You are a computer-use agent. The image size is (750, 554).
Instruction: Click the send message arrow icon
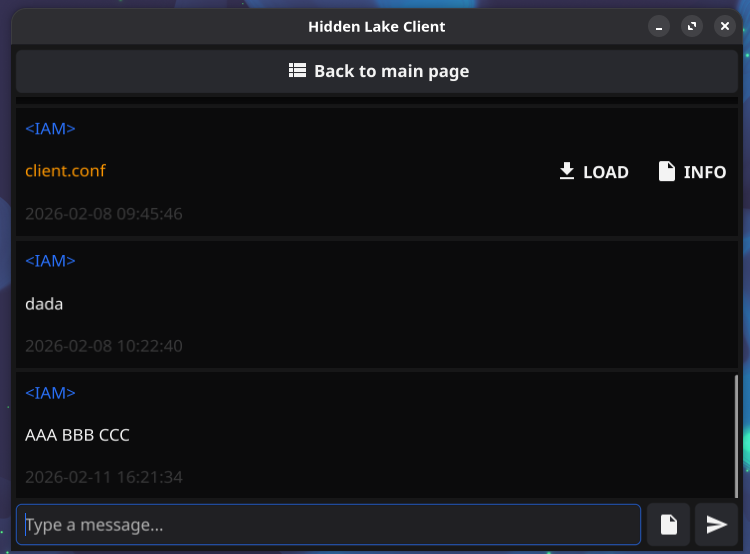click(x=716, y=524)
